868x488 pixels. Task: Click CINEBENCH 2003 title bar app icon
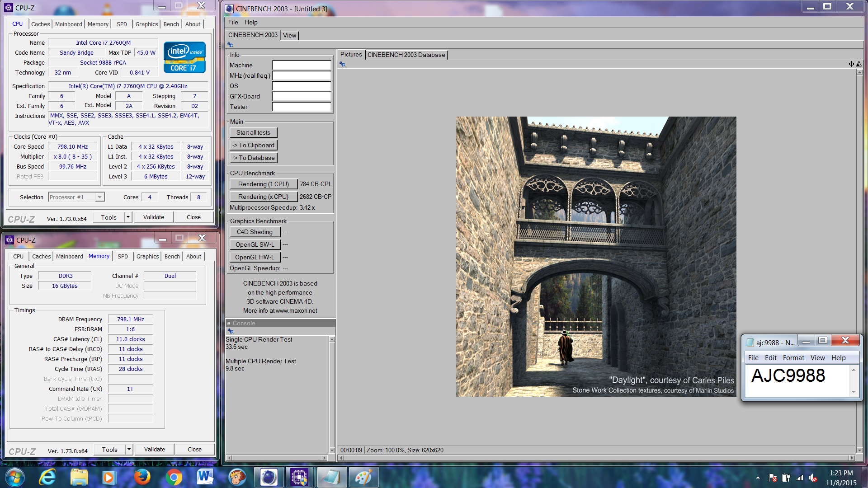pos(229,9)
